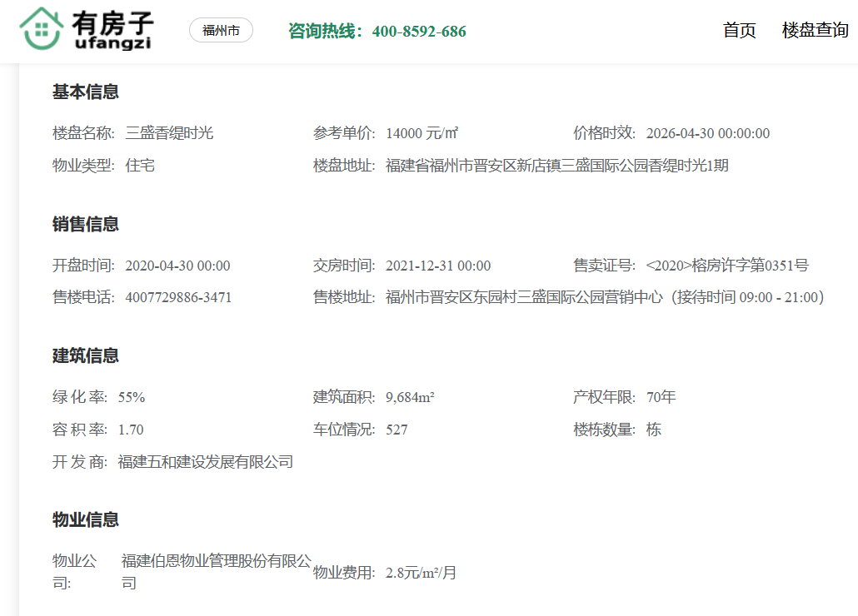Click the 基本信息 section heading
This screenshot has width=858, height=616.
pyautogui.click(x=86, y=92)
